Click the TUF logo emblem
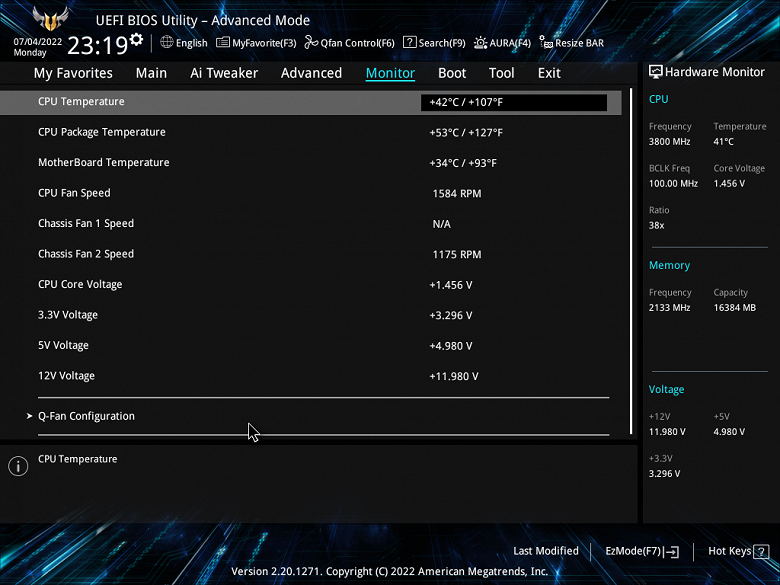This screenshot has width=780, height=585. coord(50,19)
